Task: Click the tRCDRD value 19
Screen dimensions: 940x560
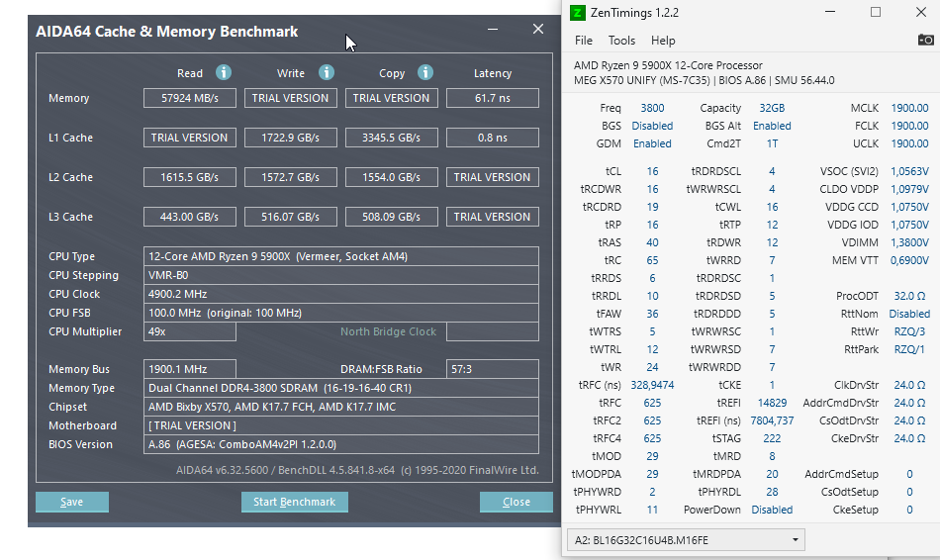Action: point(652,207)
